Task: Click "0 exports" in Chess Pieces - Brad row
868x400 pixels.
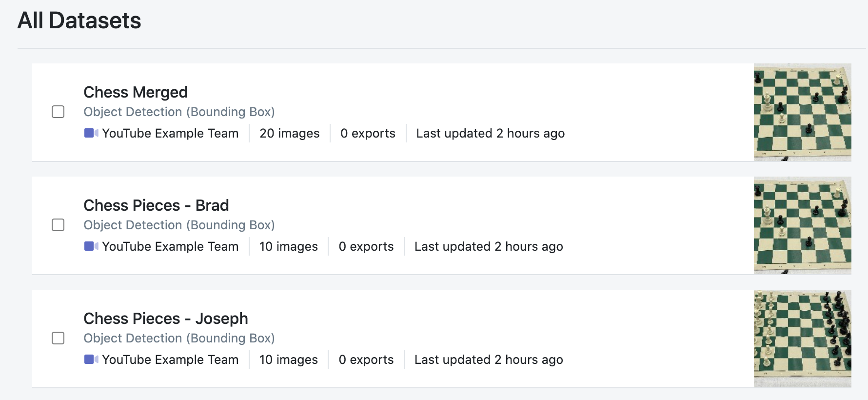Action: [x=366, y=246]
